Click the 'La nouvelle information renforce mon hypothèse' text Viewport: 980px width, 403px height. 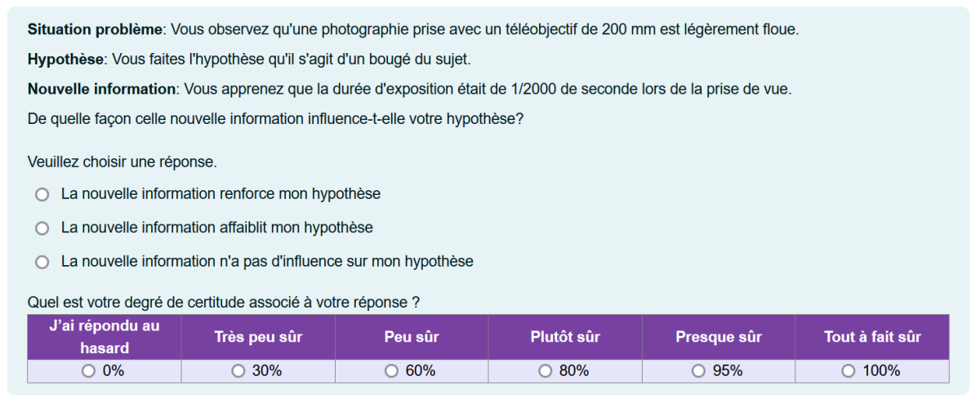tap(220, 194)
